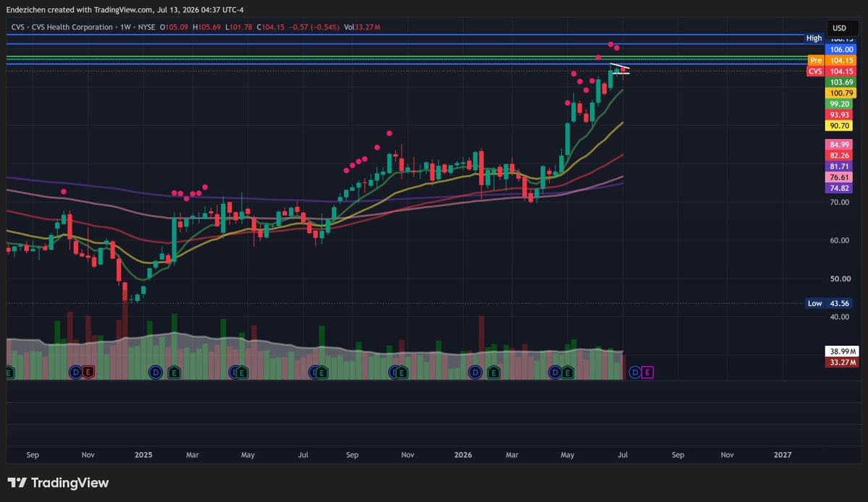Open the dividend marker beside the red earnings marker
The height and width of the screenshot is (502, 868).
point(75,372)
